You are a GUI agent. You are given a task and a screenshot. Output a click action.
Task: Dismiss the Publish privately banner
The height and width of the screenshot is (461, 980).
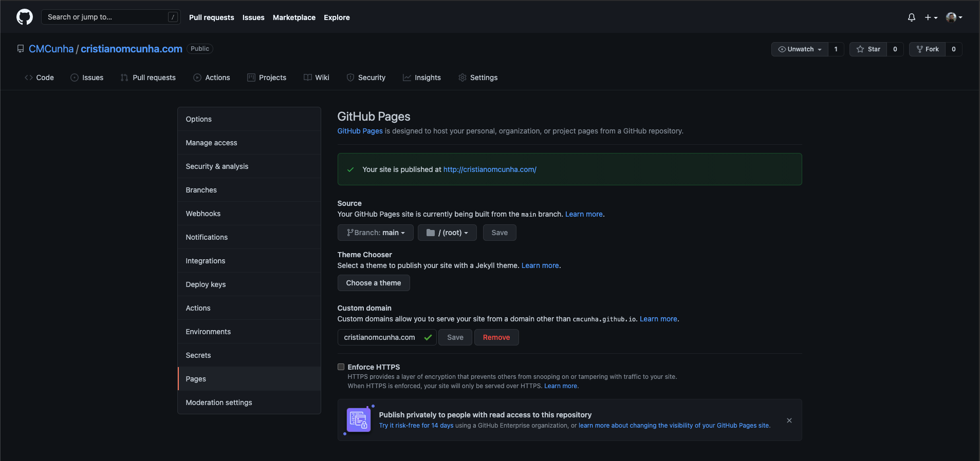[x=789, y=420]
